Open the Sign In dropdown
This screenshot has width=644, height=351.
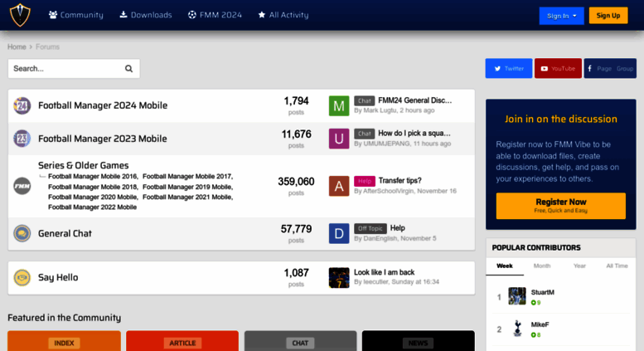coord(561,16)
